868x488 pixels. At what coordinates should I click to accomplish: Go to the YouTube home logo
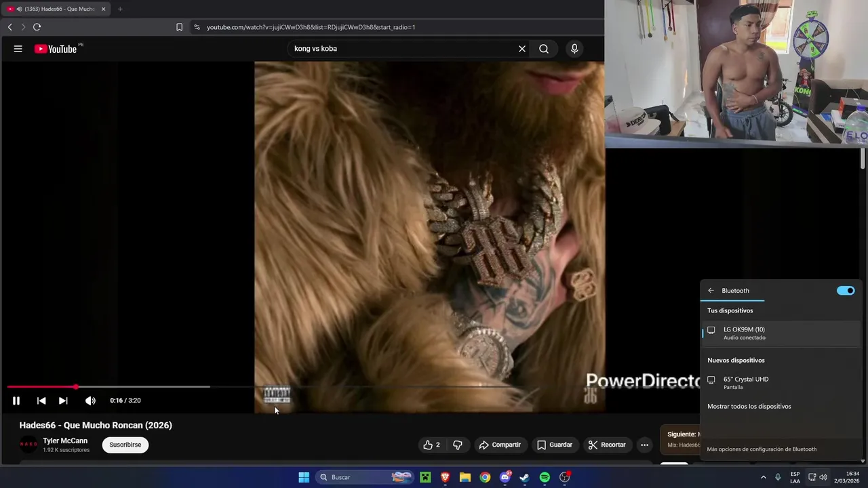click(x=56, y=49)
